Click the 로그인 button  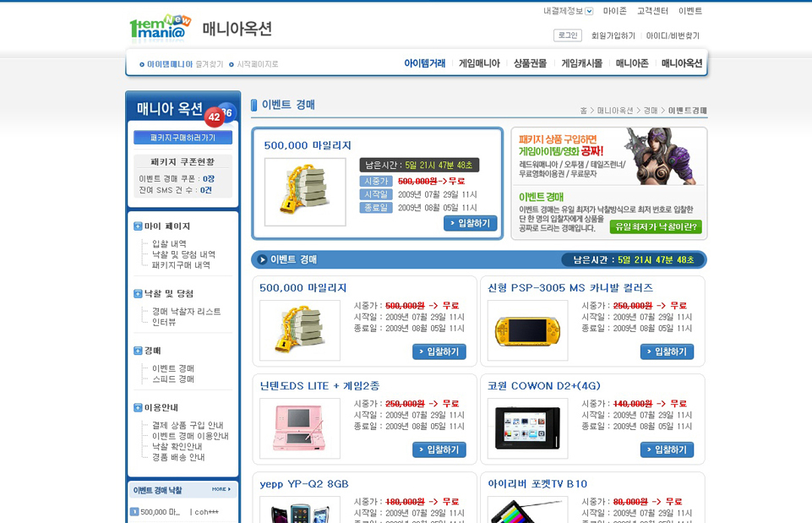click(567, 35)
